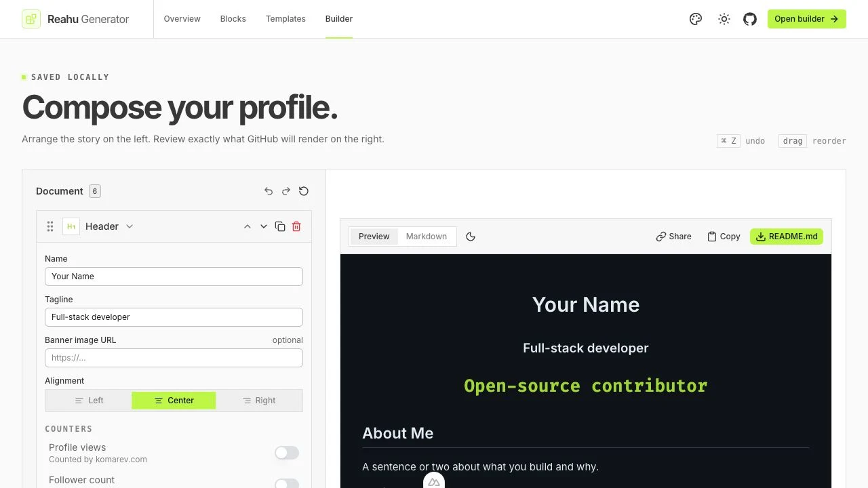Redo the last document change
The height and width of the screenshot is (488, 868).
point(286,191)
